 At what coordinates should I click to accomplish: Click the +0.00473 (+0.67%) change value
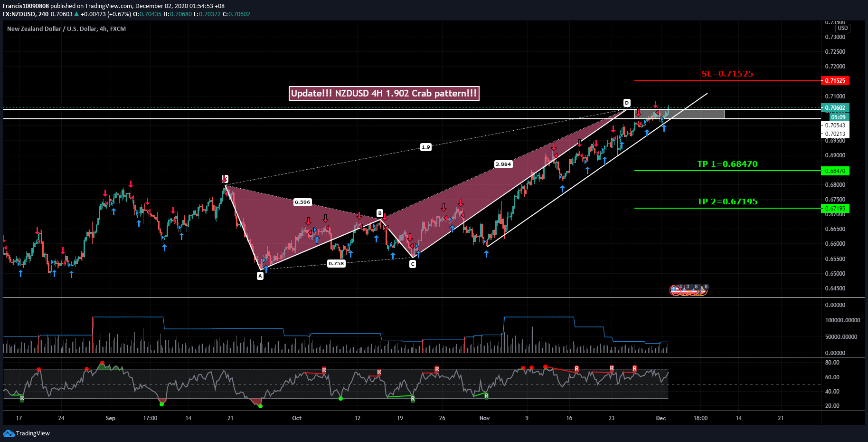105,14
